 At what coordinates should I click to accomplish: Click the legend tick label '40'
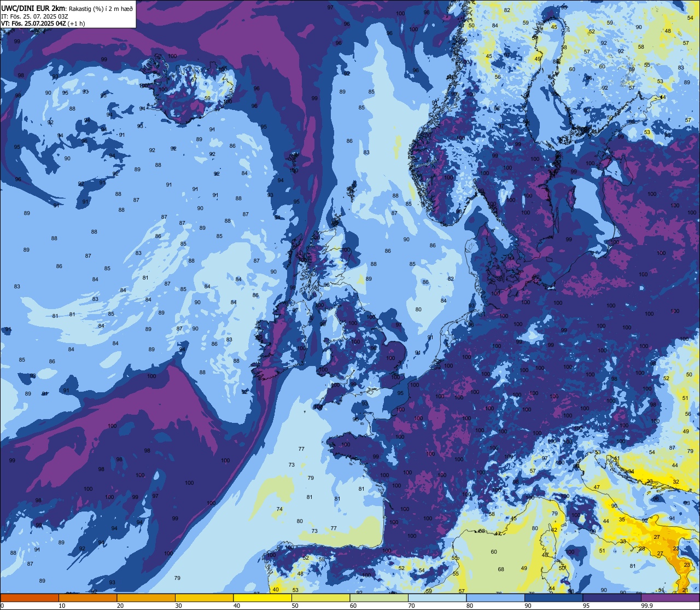tap(236, 605)
